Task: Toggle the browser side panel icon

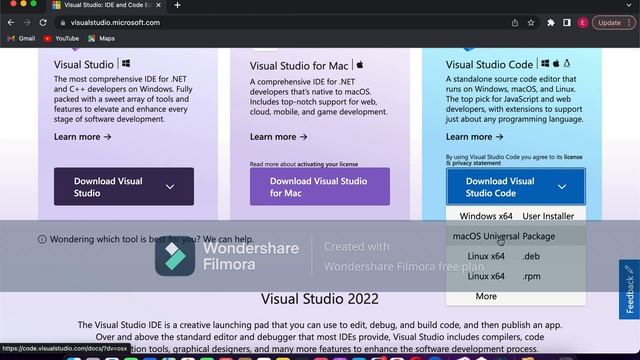Action: pos(567,23)
